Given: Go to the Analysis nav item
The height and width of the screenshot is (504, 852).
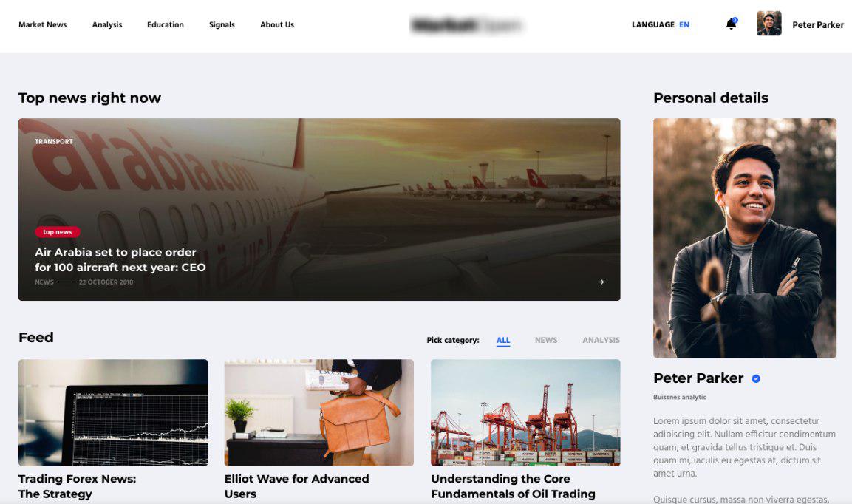Looking at the screenshot, I should tap(107, 24).
